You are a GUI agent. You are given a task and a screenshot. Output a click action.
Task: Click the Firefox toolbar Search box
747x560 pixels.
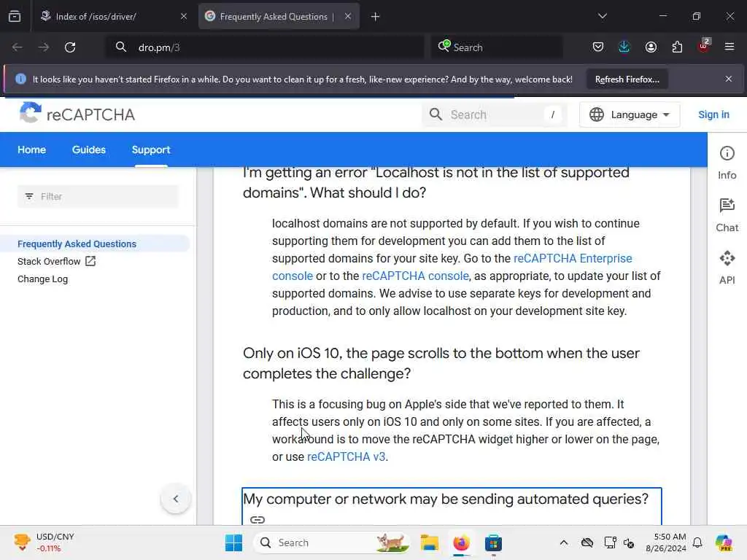(x=497, y=47)
